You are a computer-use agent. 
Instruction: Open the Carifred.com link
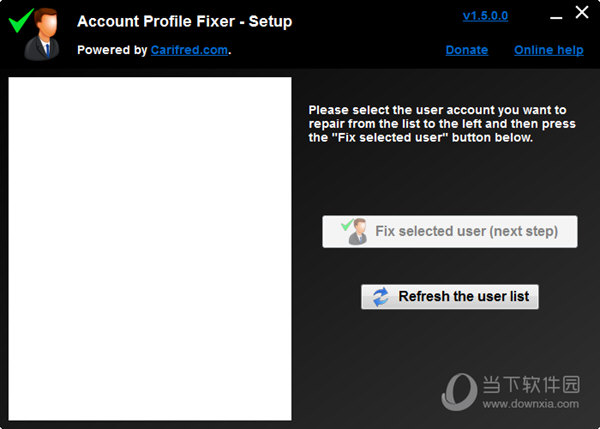coord(189,50)
